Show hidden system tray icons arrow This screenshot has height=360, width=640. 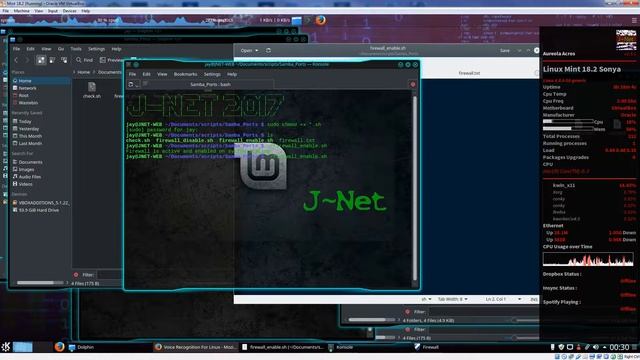click(604, 347)
